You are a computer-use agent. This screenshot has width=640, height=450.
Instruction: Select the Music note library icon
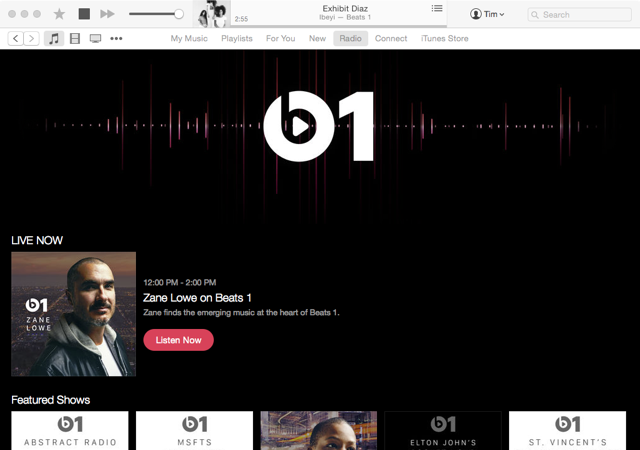54,38
